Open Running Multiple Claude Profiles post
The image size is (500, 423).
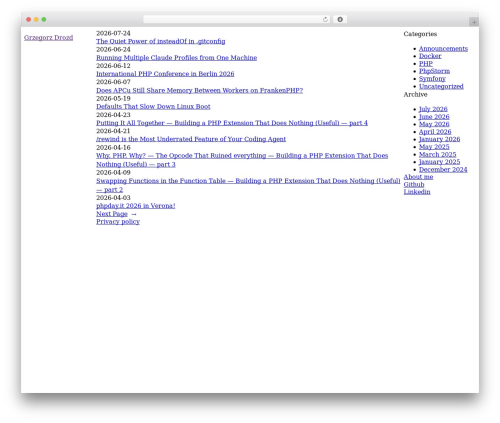point(177,58)
